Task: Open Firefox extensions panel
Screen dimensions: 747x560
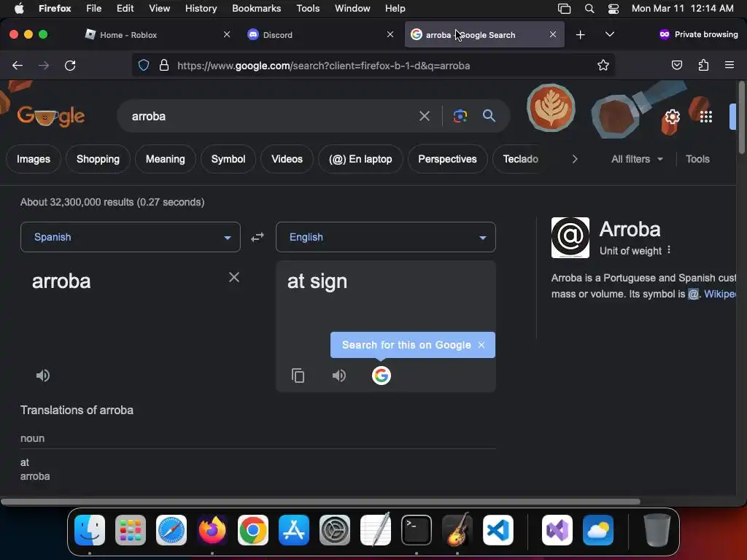Action: 703,65
